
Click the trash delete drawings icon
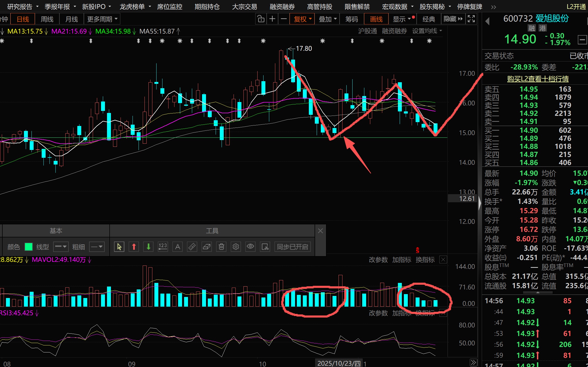221,246
